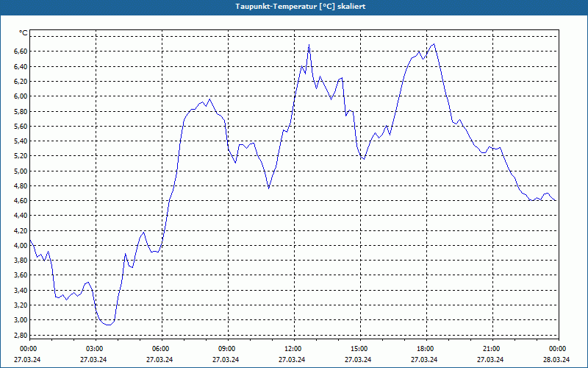
Task: Click the "21:00" time label
Action: coord(490,349)
